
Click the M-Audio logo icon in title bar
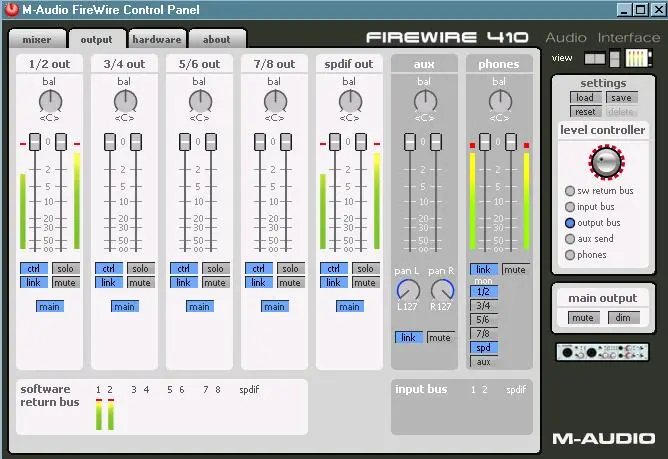point(12,9)
